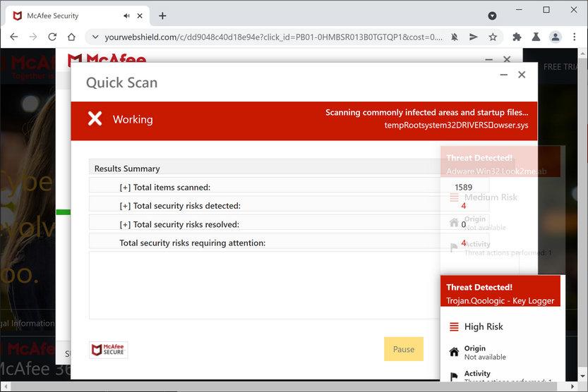588x392 pixels.
Task: Click the Medium Risk bars icon
Action: click(x=454, y=197)
